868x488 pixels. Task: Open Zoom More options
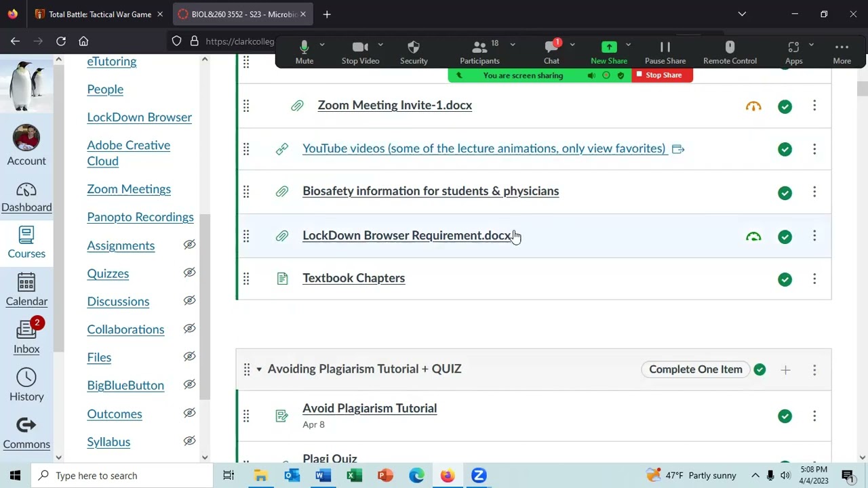point(842,52)
